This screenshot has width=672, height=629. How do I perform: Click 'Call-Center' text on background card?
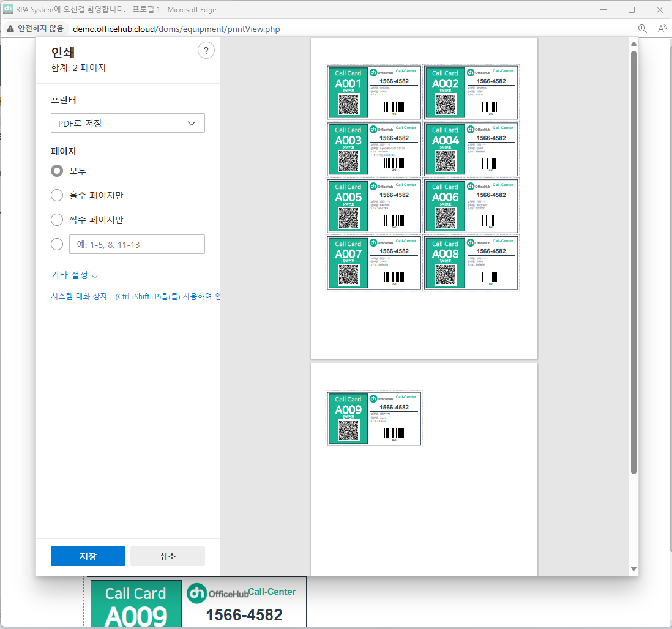272,592
